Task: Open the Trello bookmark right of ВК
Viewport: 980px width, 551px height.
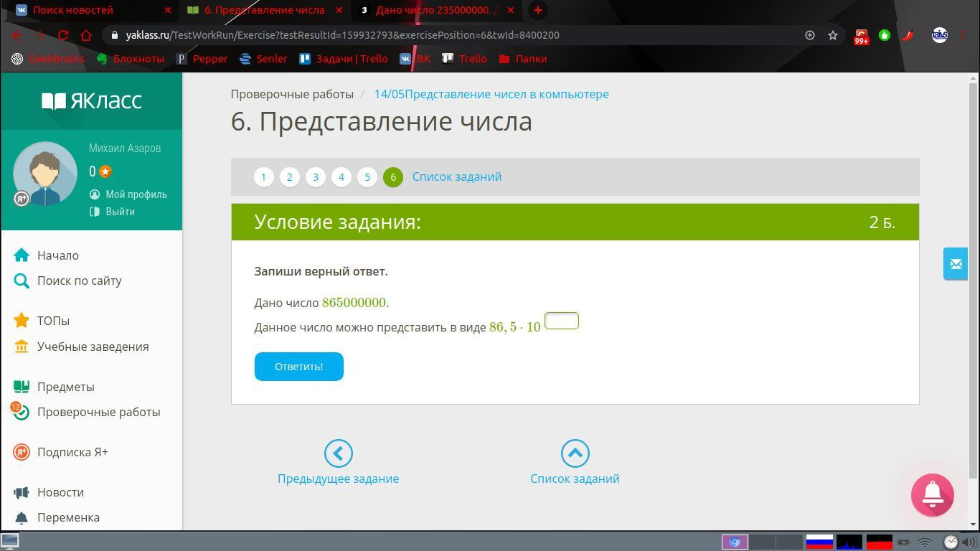Action: 465,59
